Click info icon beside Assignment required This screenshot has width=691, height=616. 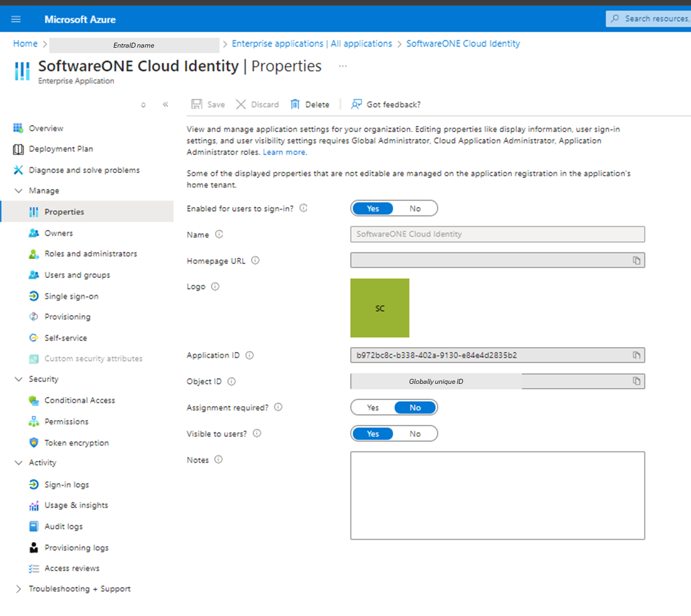click(278, 407)
